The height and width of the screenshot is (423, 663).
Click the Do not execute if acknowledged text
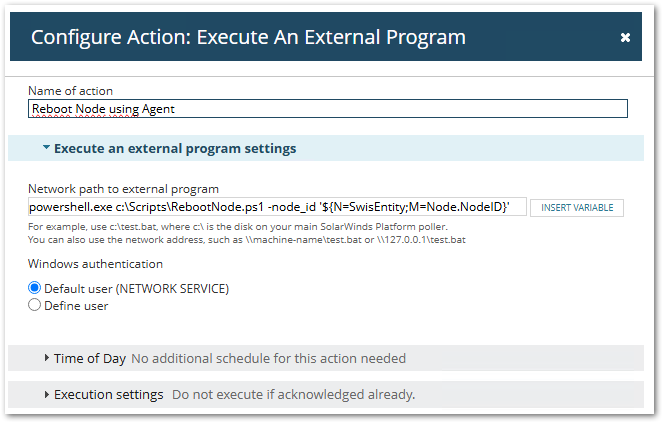point(293,395)
